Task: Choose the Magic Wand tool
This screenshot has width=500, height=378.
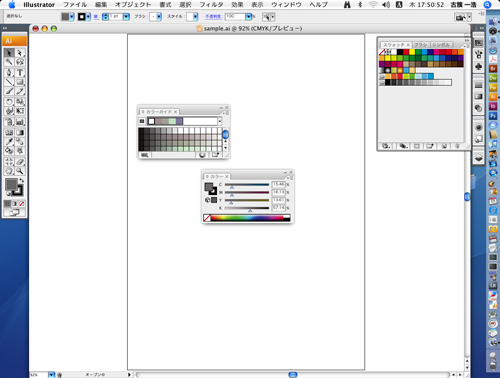Action: [9, 62]
